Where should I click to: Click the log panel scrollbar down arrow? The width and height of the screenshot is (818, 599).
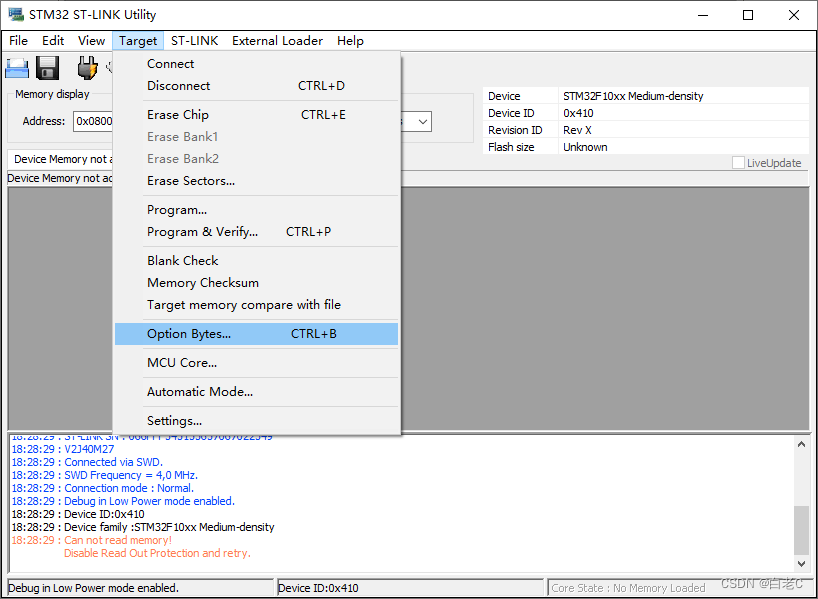(x=800, y=561)
